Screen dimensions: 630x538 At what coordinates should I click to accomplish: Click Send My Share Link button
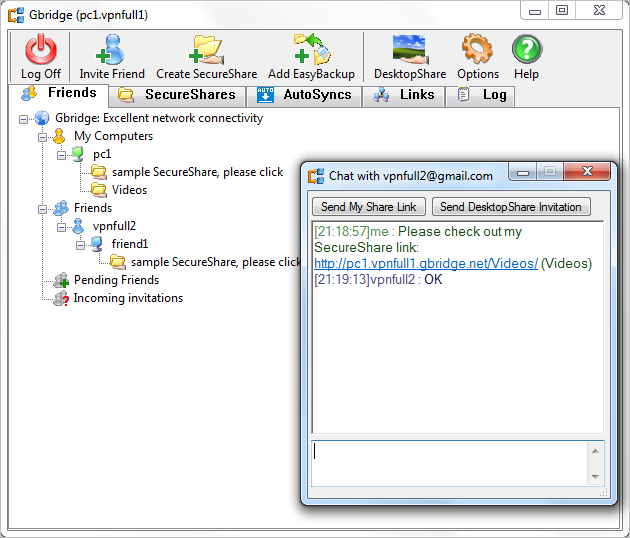(369, 207)
